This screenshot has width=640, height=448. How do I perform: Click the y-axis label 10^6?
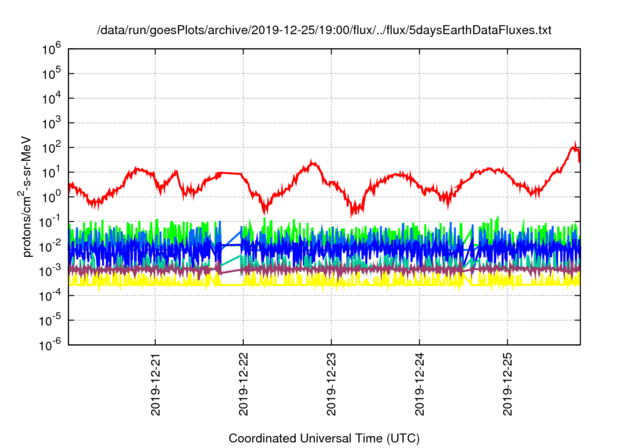coord(51,49)
